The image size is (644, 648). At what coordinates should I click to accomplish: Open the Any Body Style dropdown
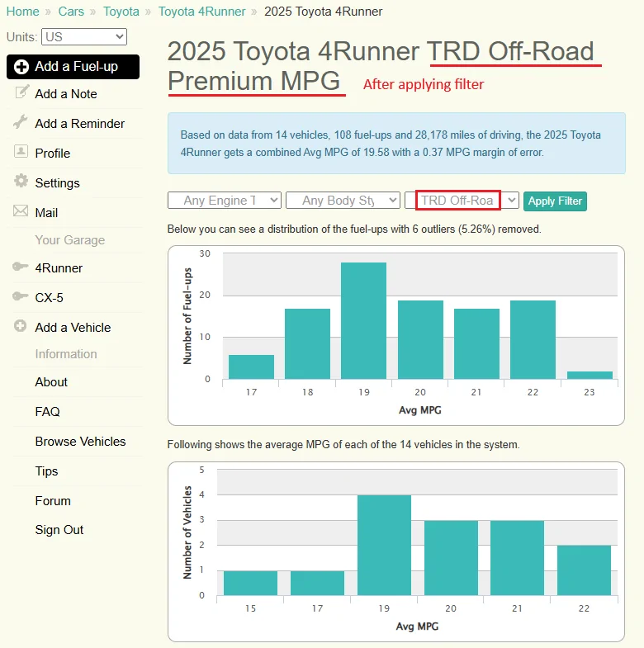pos(343,201)
